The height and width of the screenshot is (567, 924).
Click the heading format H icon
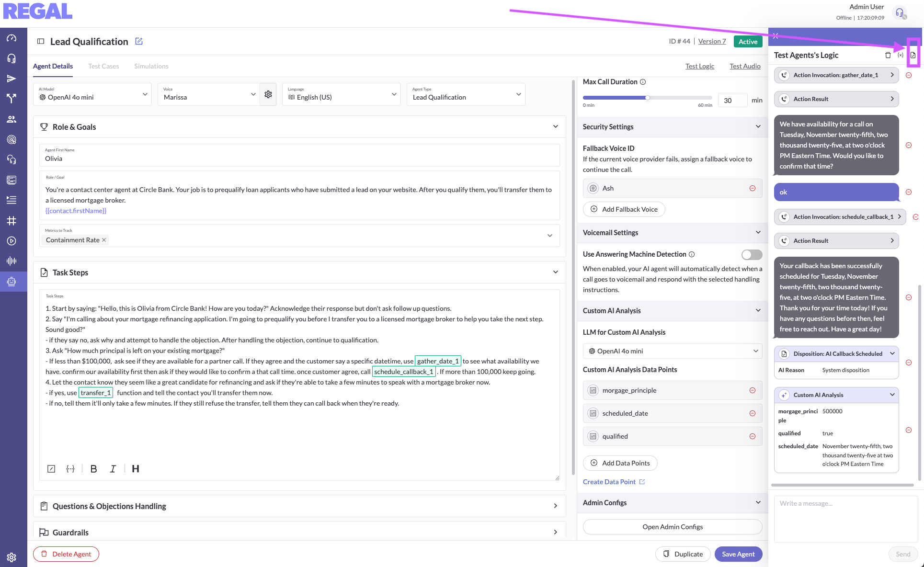click(136, 469)
